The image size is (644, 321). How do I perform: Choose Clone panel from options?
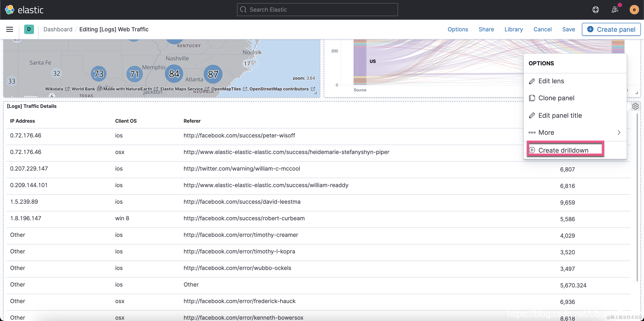click(x=556, y=98)
